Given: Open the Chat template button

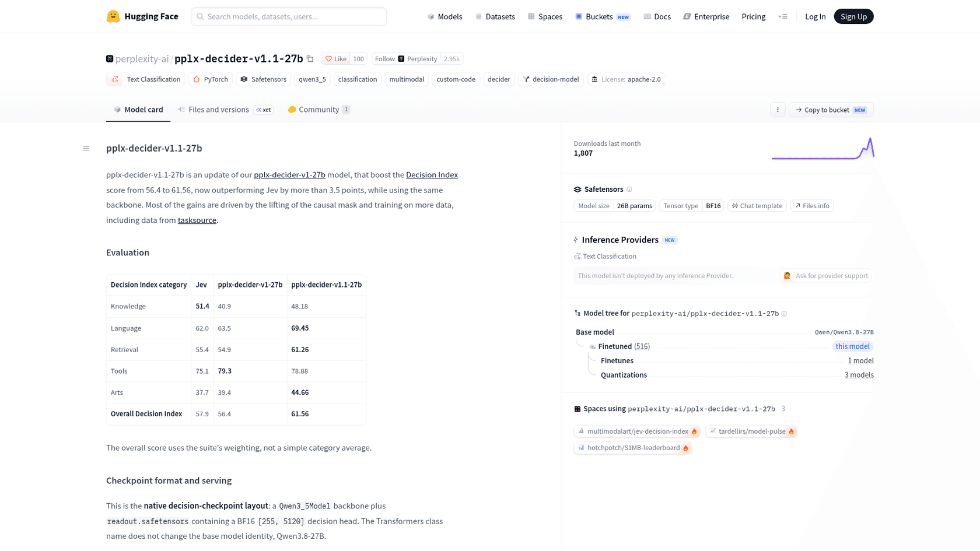Looking at the screenshot, I should (x=757, y=206).
